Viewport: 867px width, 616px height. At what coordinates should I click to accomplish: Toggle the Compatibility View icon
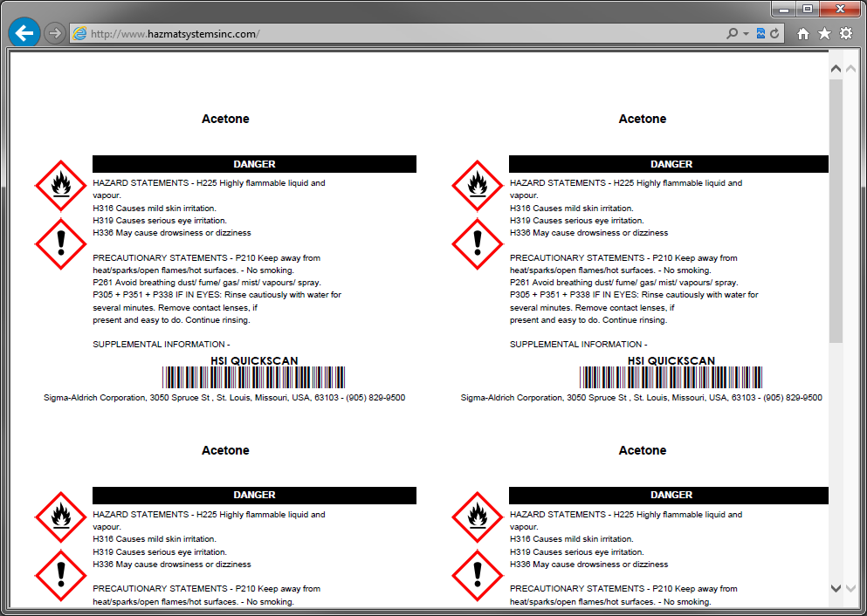[760, 34]
